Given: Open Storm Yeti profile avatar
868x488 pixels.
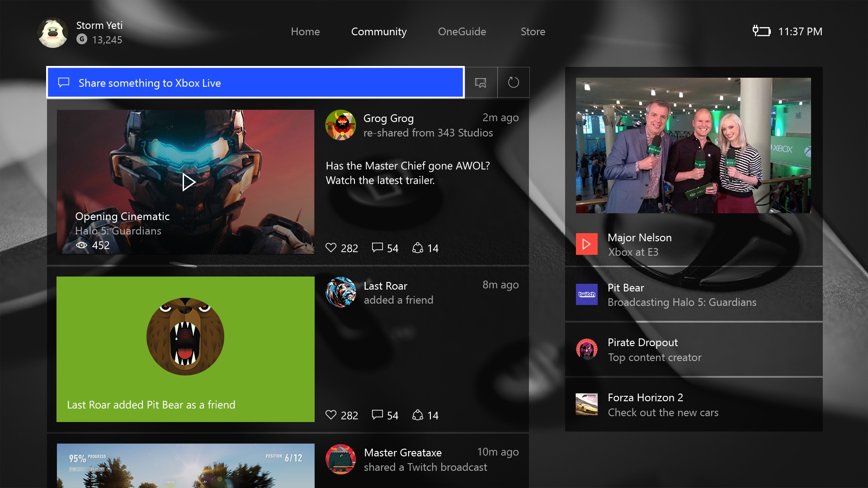Looking at the screenshot, I should 53,33.
